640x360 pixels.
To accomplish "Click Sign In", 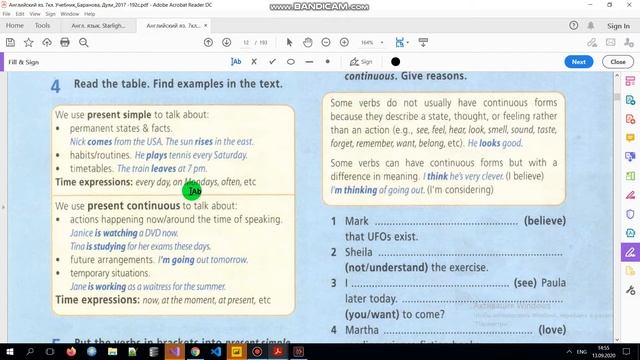I will pos(618,26).
